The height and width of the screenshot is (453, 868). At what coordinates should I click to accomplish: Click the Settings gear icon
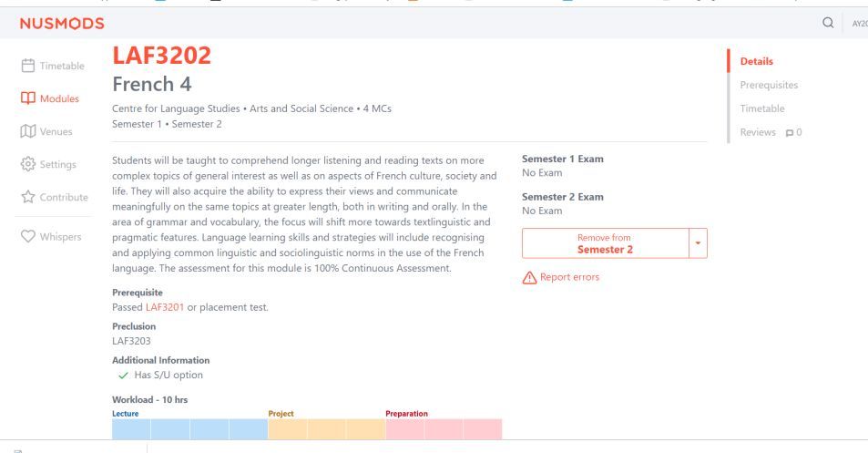[27, 164]
